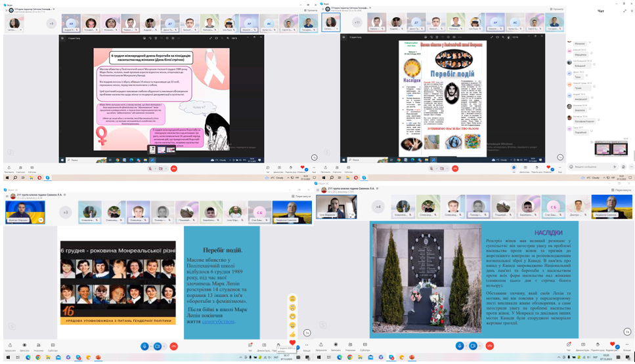End the call in top-left Skype window
The image size is (635, 364).
pos(174,169)
